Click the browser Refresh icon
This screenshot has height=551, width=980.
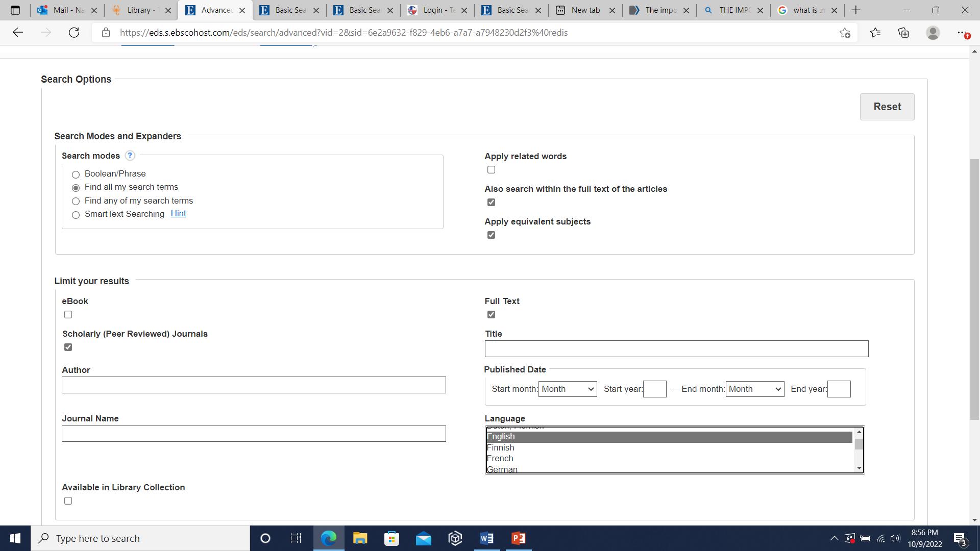coord(74,33)
